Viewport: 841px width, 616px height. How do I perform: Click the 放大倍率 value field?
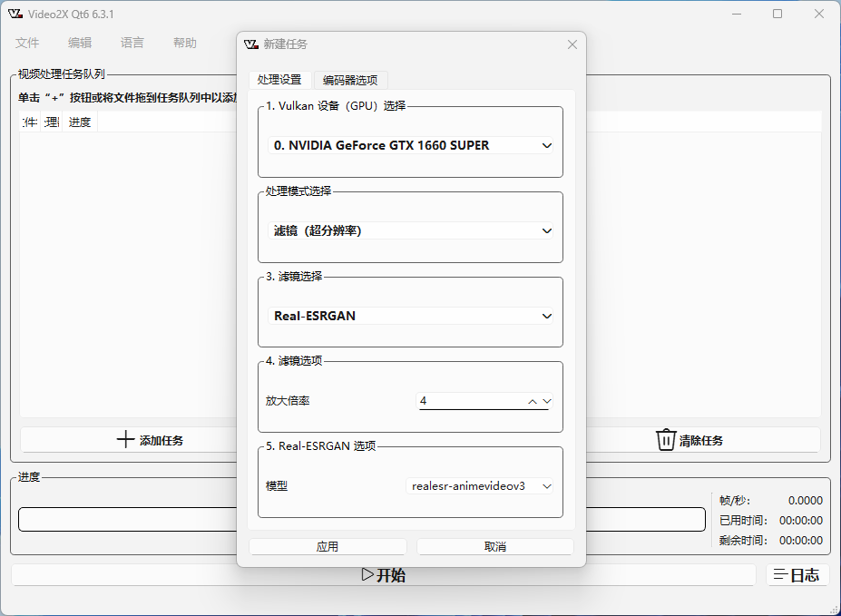coord(469,401)
